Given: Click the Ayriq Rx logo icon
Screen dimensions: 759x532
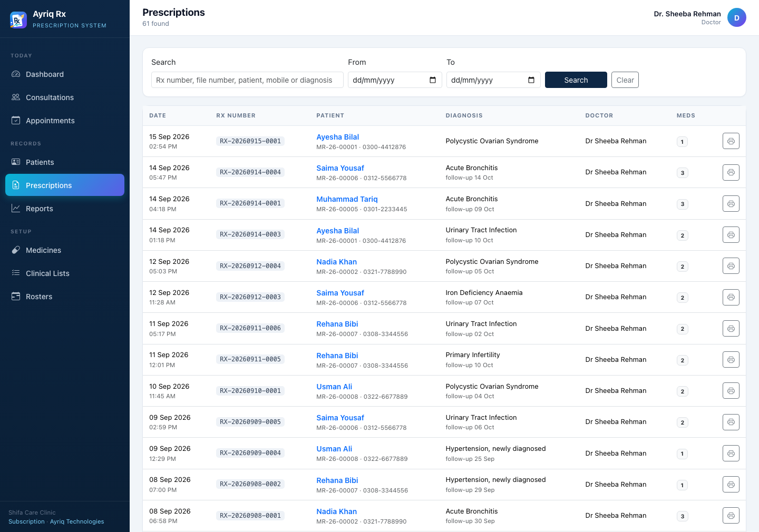Looking at the screenshot, I should pyautogui.click(x=18, y=20).
